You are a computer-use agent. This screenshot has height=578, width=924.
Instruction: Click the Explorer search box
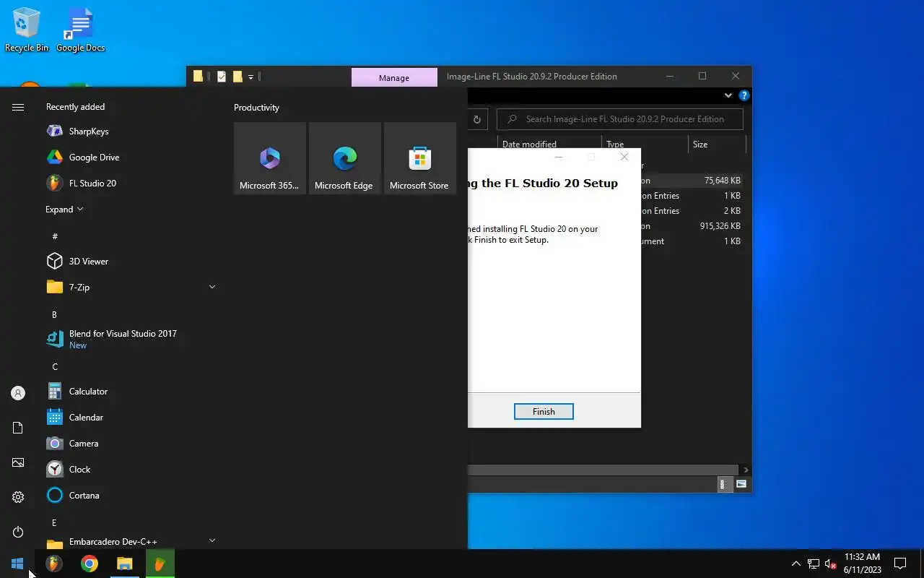620,119
